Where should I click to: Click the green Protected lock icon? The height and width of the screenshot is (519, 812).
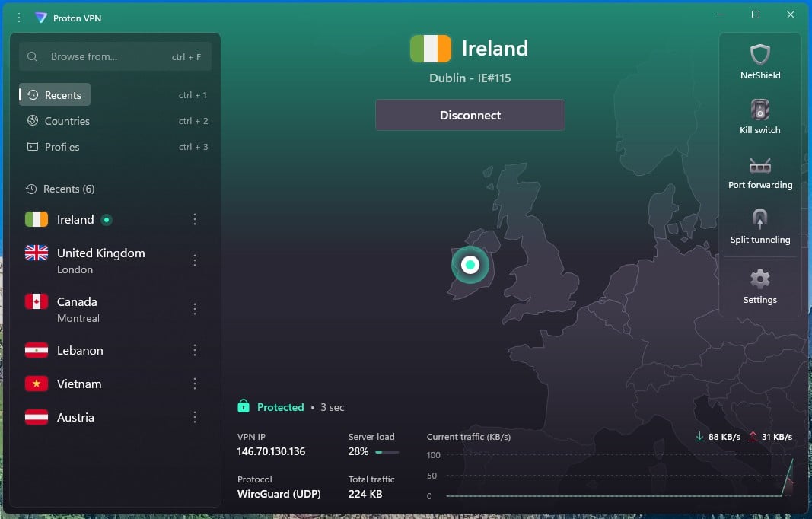click(x=244, y=406)
